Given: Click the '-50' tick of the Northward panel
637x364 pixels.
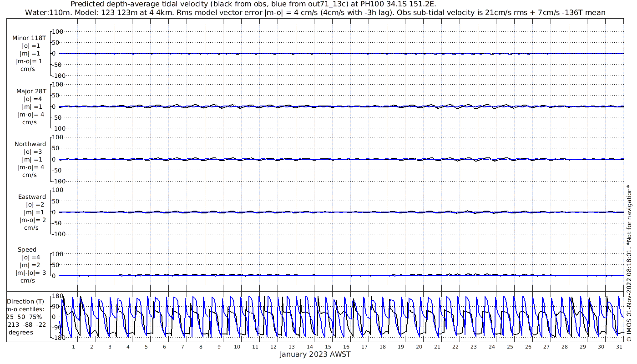Looking at the screenshot, I should tap(58, 170).
